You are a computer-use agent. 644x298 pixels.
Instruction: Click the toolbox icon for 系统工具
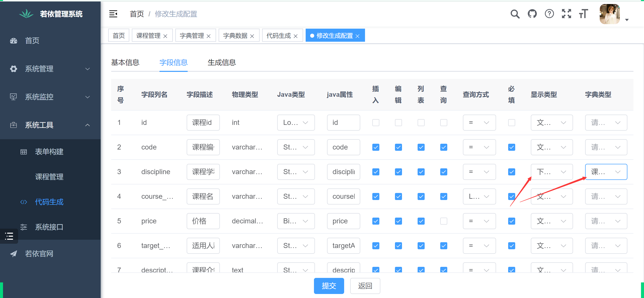point(14,125)
